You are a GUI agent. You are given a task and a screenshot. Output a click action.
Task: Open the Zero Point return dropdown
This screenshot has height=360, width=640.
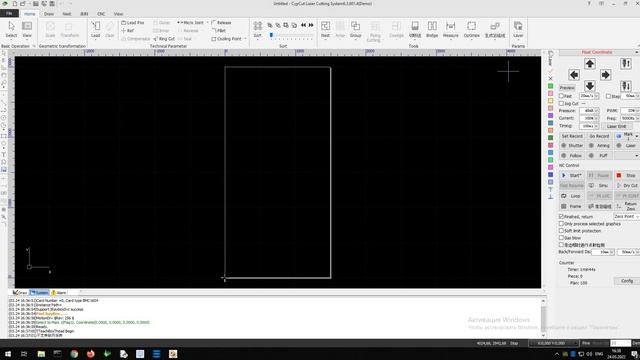[x=627, y=216]
